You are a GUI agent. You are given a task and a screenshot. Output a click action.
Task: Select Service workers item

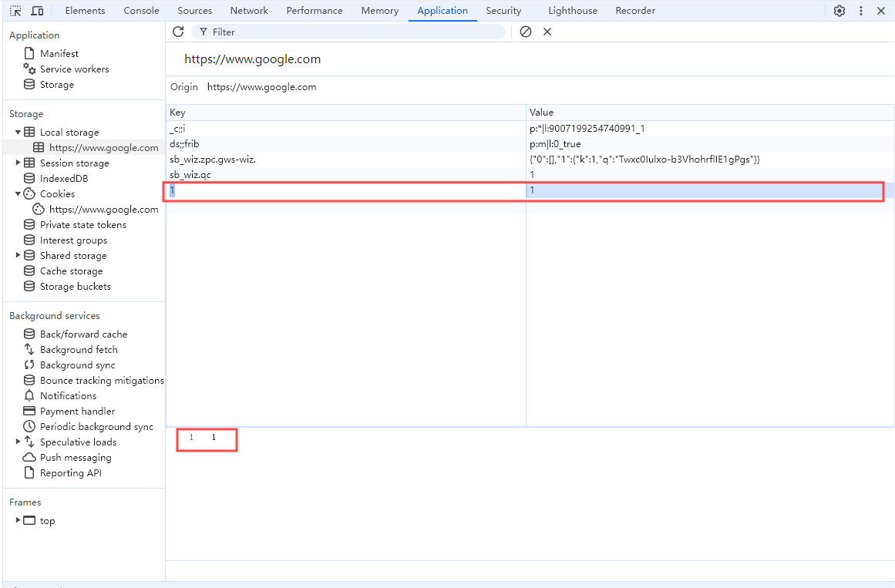(74, 69)
